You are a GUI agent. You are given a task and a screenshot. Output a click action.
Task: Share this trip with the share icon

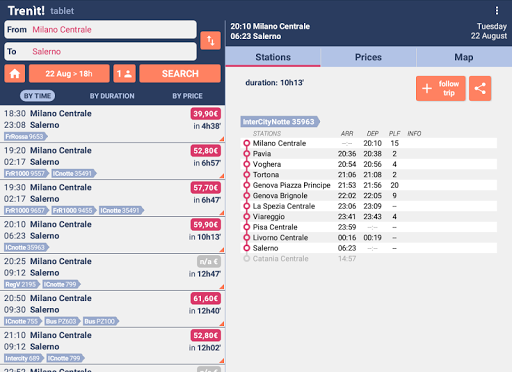[480, 88]
